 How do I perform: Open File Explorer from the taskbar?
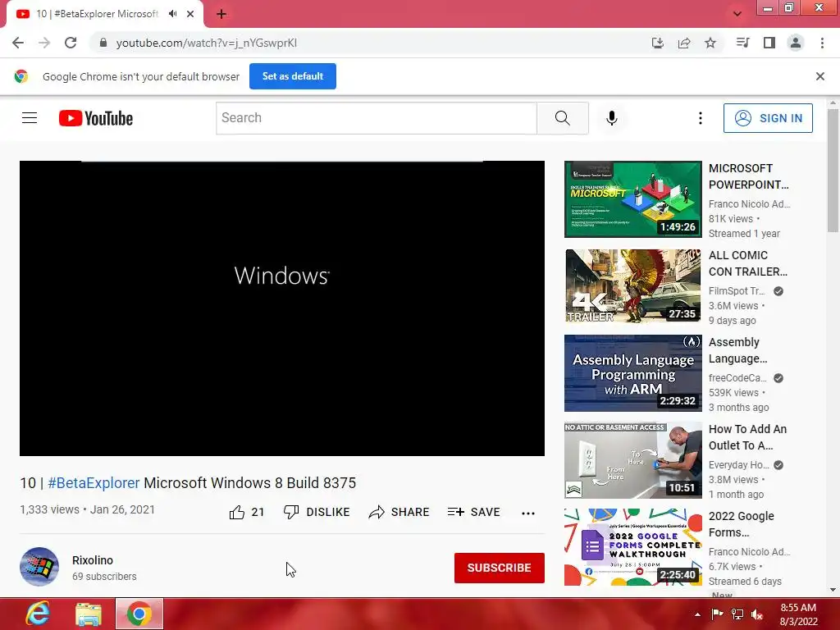point(89,614)
